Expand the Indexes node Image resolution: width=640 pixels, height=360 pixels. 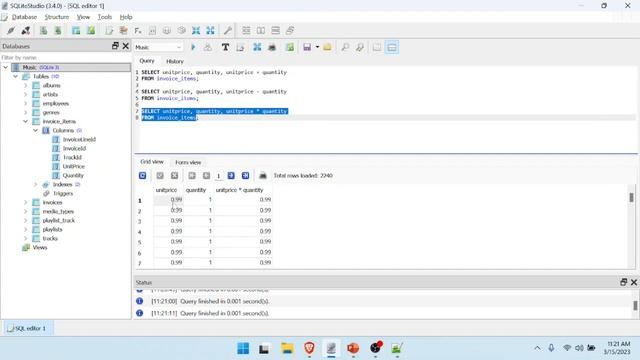click(x=36, y=184)
